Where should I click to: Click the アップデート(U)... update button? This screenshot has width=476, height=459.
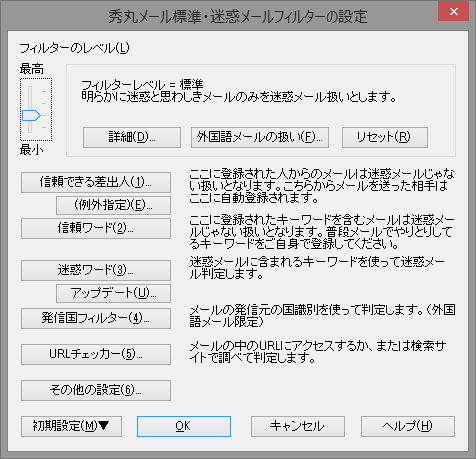[114, 293]
